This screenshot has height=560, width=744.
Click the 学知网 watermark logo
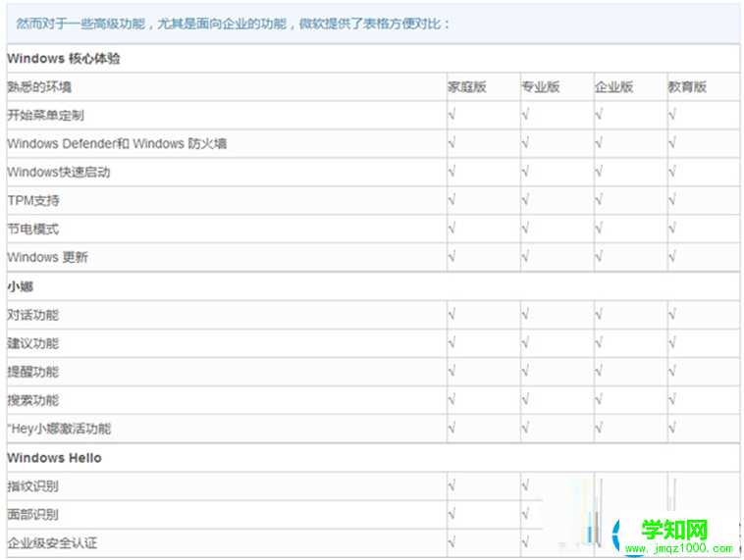coord(673,531)
